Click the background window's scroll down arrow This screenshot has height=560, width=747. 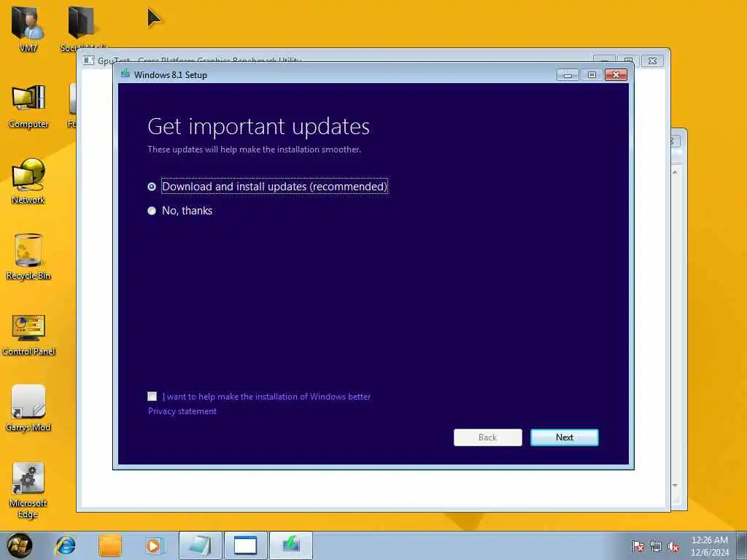675,485
